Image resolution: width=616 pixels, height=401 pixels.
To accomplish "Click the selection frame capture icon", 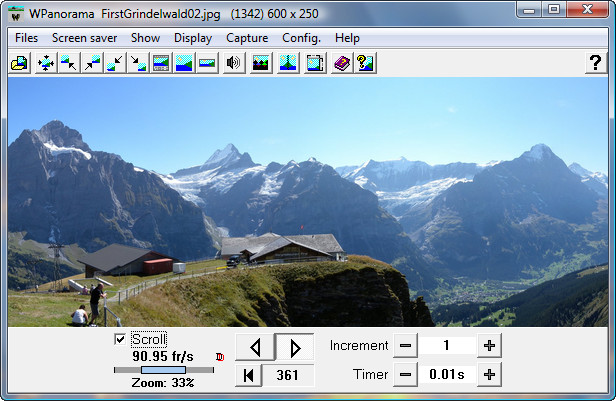I will point(315,63).
